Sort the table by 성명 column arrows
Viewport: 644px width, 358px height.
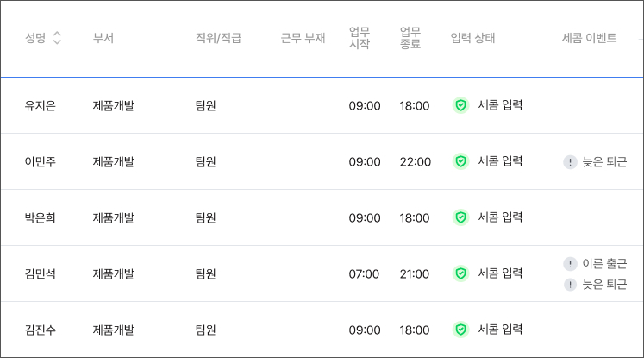[57, 38]
